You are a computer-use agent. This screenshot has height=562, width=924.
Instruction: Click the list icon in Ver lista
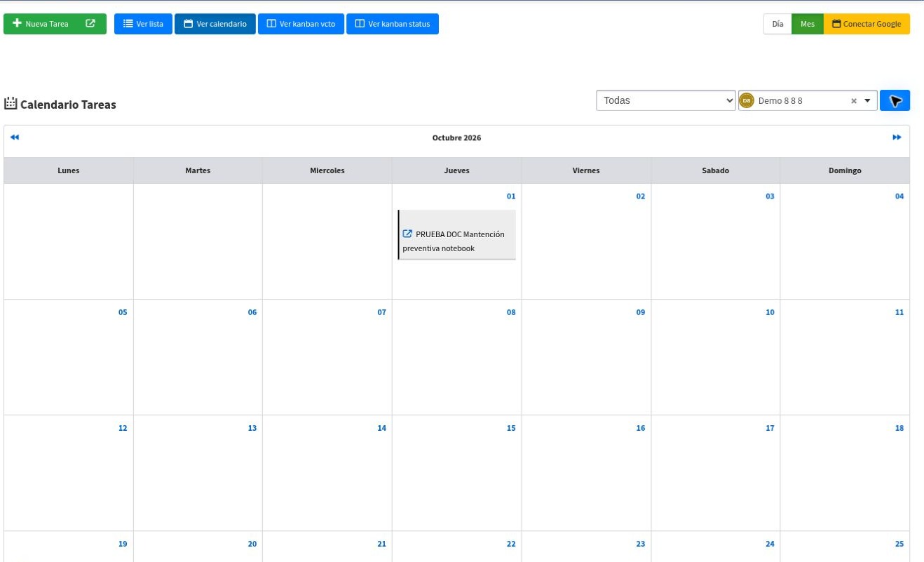pos(128,24)
